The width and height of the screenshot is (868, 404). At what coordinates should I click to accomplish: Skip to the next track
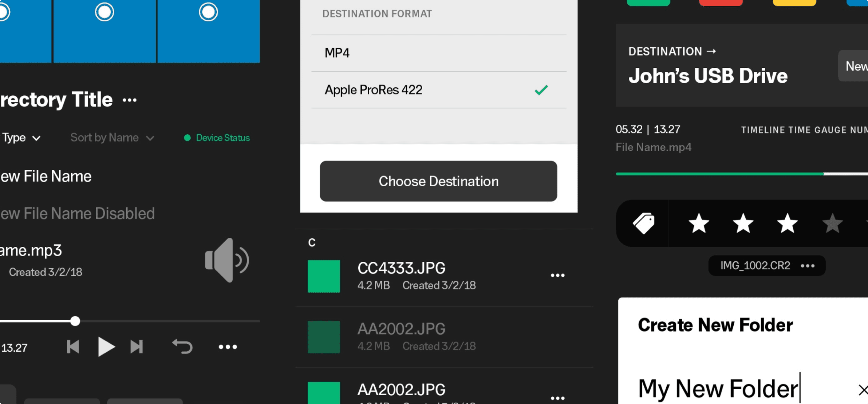tap(136, 347)
